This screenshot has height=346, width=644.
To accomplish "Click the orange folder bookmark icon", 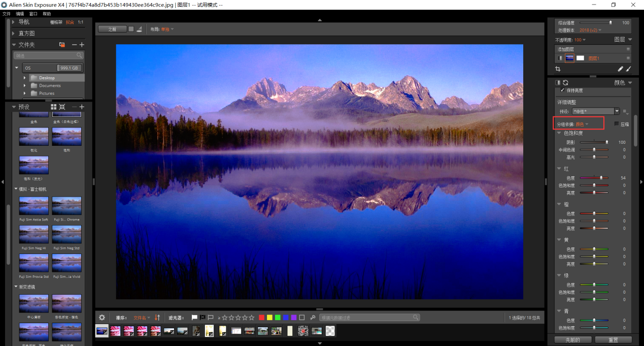I will coord(62,45).
